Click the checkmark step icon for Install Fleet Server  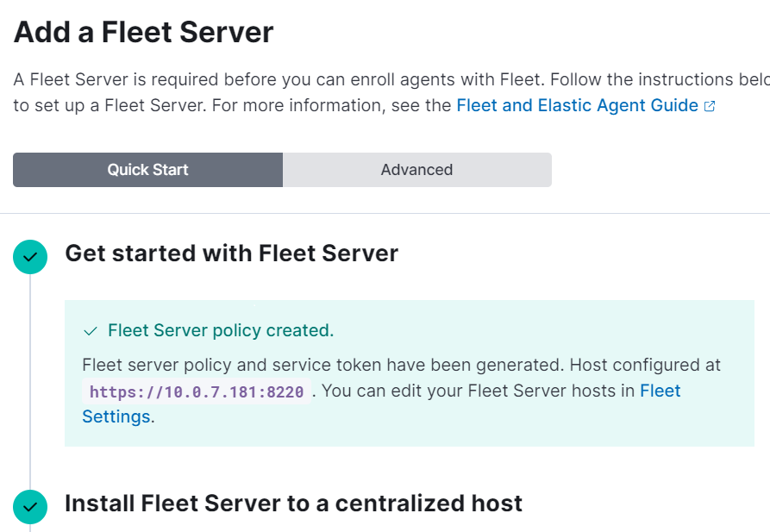click(x=30, y=507)
